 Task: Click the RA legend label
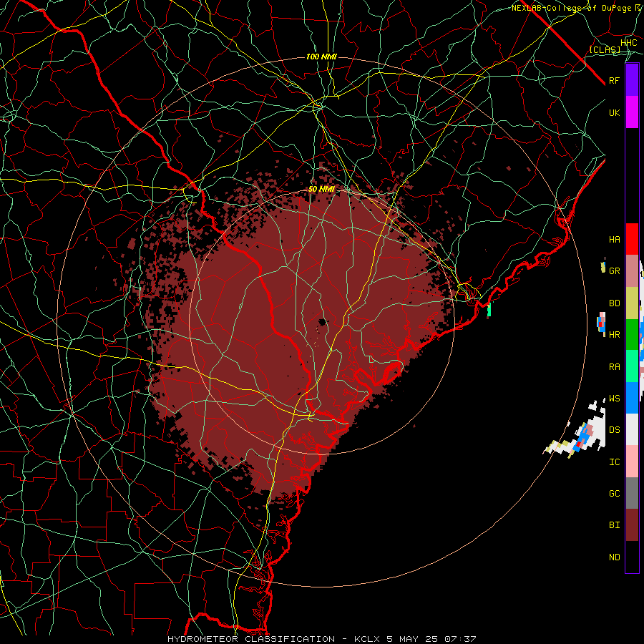[615, 367]
